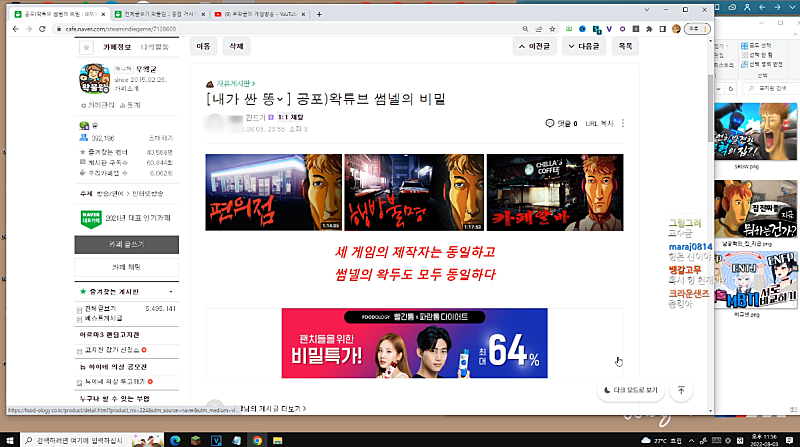Open the Minecraft block taskbar icon
Viewport: 800px width, 447px height.
click(196, 440)
